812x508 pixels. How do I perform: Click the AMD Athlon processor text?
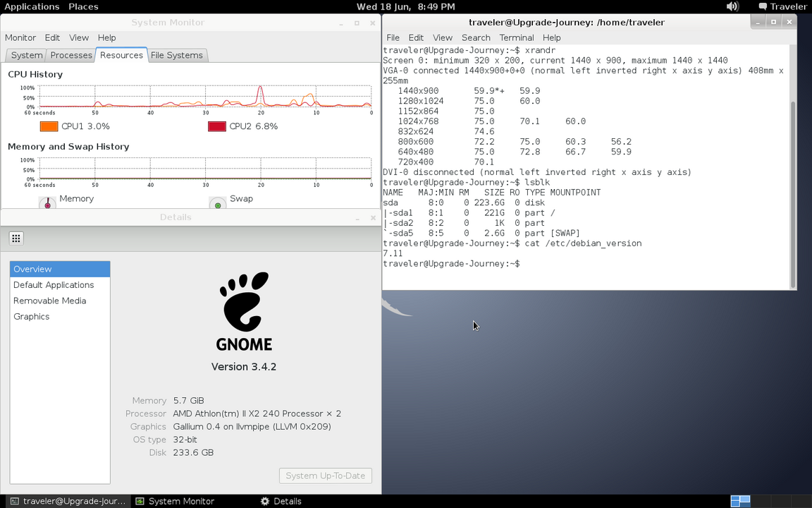click(257, 413)
